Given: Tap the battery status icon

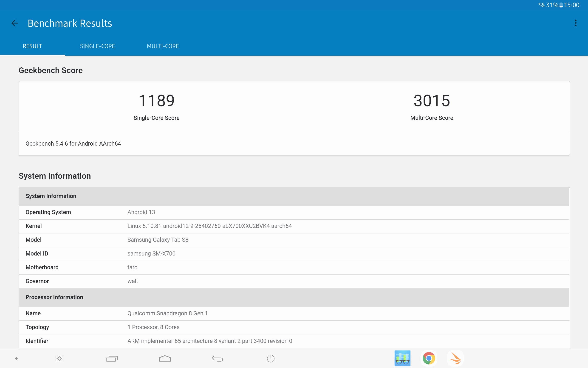Looking at the screenshot, I should pos(561,5).
